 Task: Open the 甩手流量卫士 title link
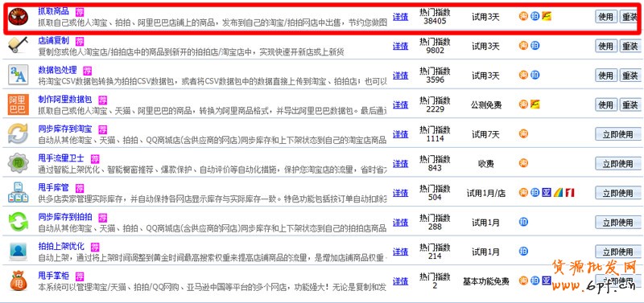pos(61,158)
